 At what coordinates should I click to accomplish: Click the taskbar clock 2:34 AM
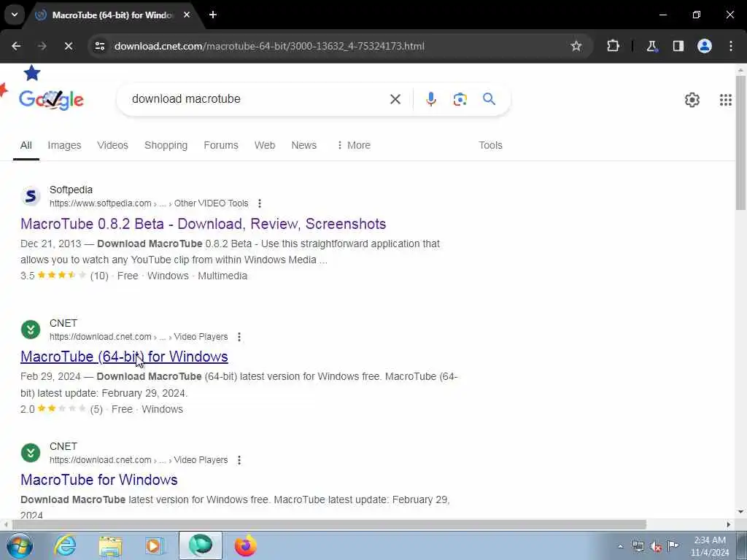[710, 546]
